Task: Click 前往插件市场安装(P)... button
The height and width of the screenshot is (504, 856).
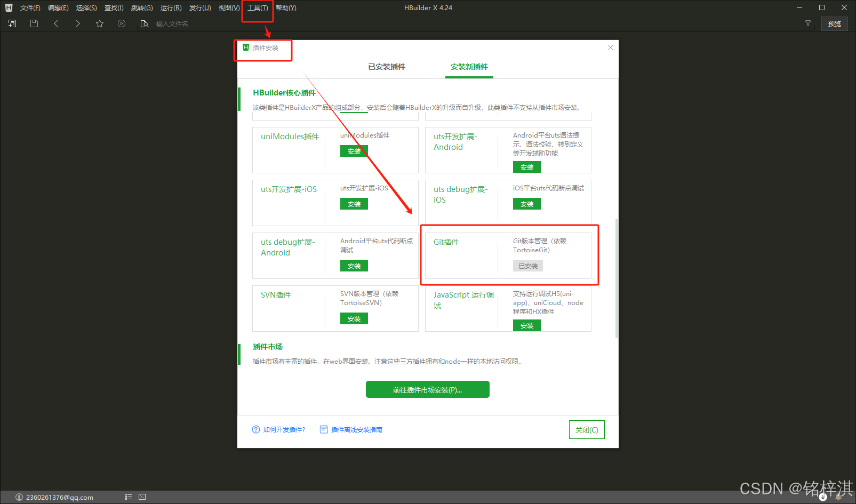Action: point(428,390)
